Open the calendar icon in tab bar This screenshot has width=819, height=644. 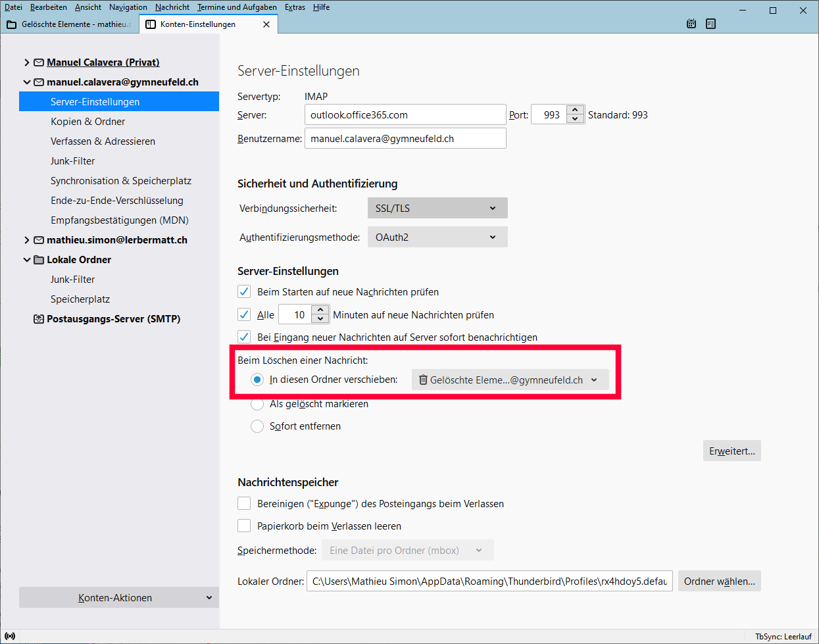pyautogui.click(x=691, y=24)
